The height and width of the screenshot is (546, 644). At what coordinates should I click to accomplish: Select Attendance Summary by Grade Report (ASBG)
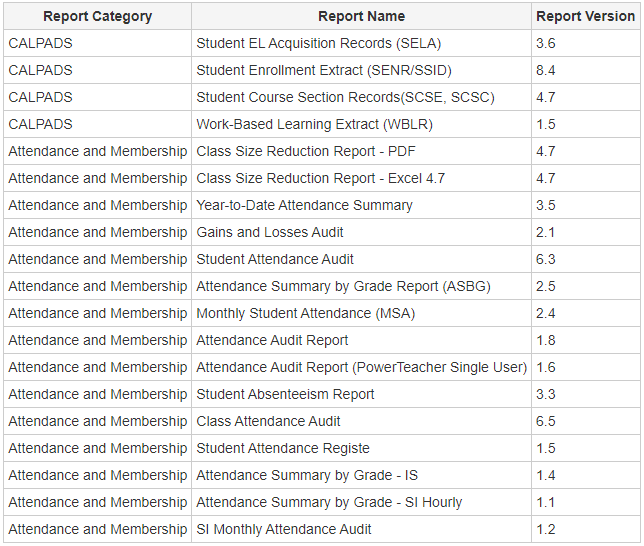click(x=343, y=286)
